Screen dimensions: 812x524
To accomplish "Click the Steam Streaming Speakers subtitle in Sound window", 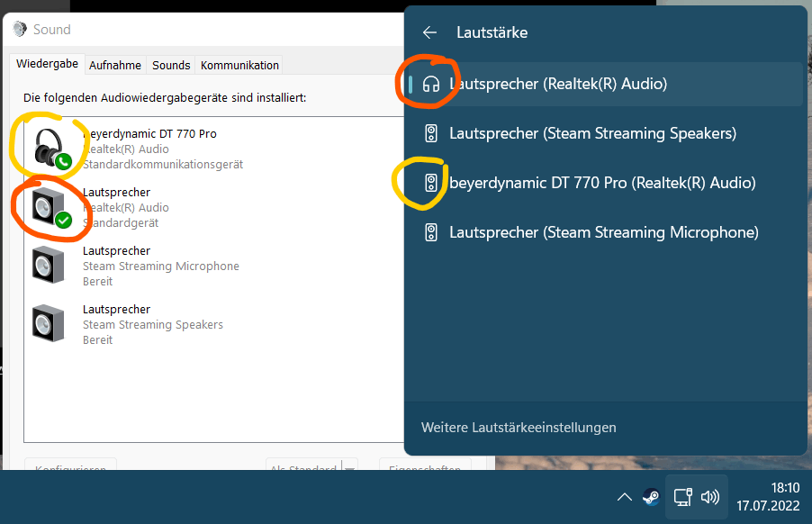I will click(x=153, y=325).
